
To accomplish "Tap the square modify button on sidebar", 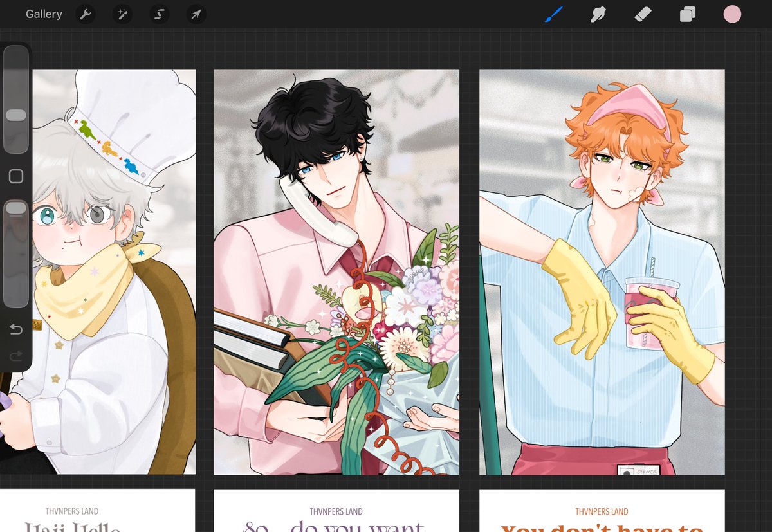I will coord(16,176).
